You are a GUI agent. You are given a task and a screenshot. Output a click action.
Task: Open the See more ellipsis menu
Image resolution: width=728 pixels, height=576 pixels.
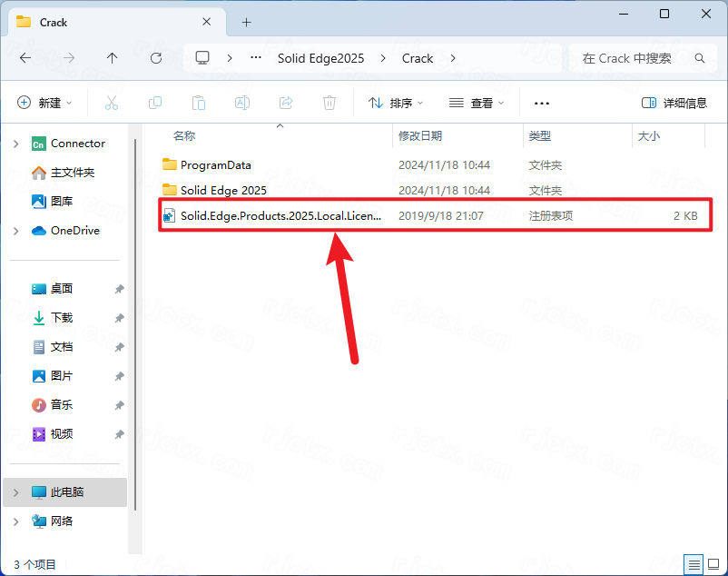[x=542, y=104]
